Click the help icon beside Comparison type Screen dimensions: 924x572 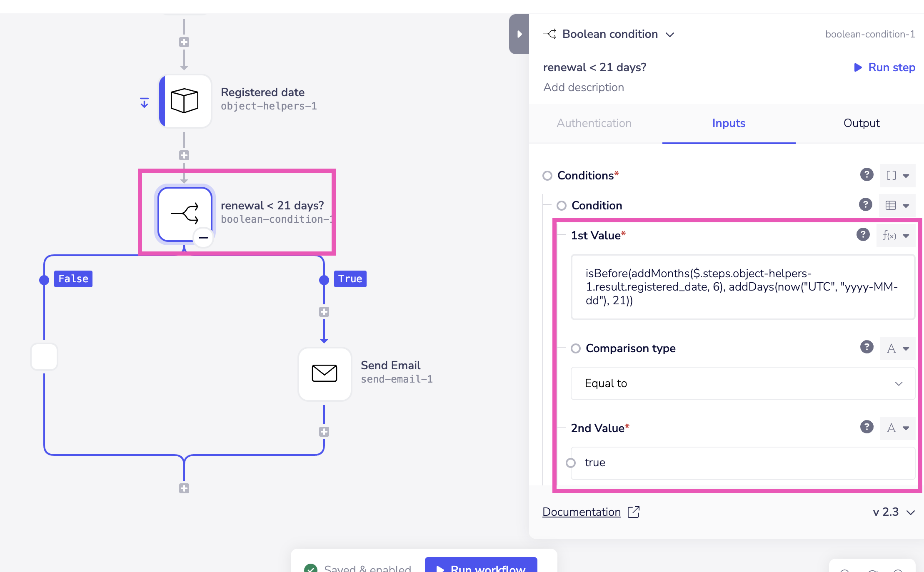click(867, 347)
